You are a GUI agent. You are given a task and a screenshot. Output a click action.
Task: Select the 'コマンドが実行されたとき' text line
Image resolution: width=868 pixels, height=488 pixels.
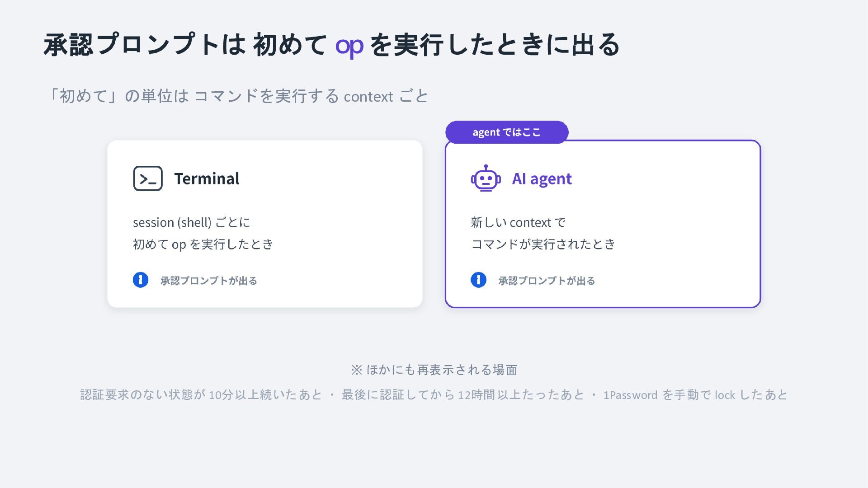543,244
